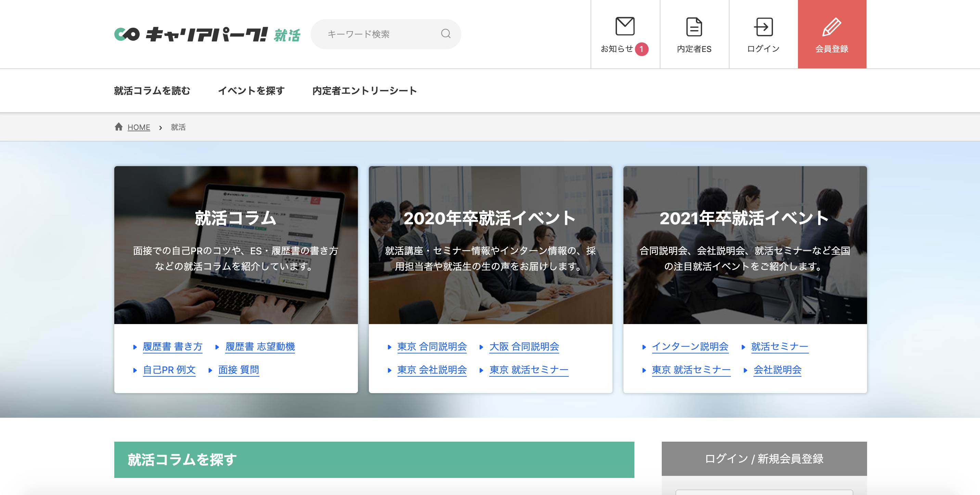The image size is (980, 495).
Task: Open the 内定者ES document icon
Action: coord(694,27)
